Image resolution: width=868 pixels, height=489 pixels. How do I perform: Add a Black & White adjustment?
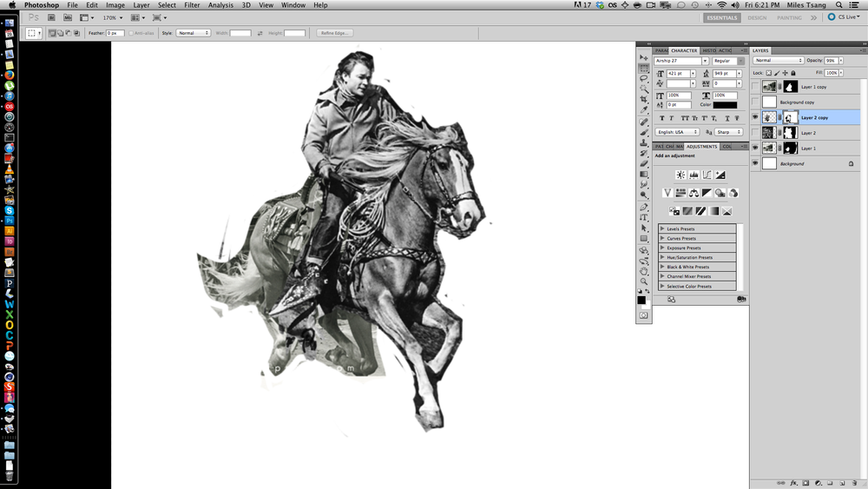click(707, 193)
